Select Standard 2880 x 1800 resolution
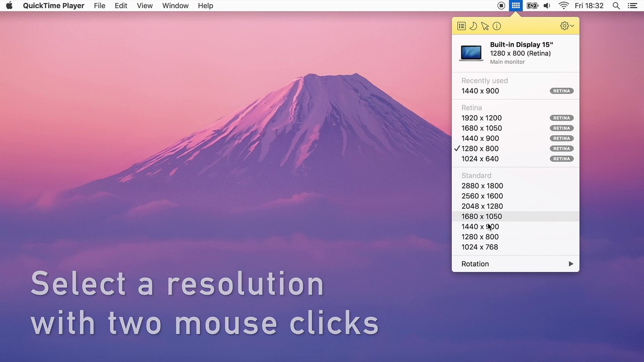Screen dimensions: 644x362 (x=516, y=186)
